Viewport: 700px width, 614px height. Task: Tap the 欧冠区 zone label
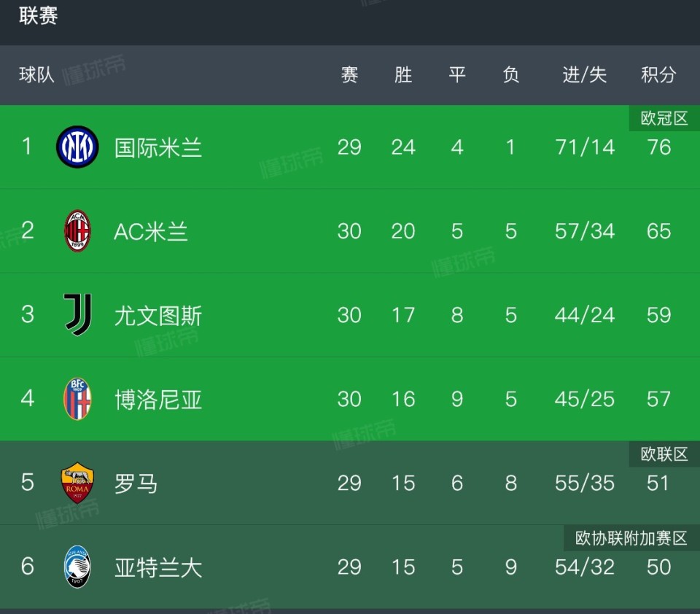tap(664, 118)
